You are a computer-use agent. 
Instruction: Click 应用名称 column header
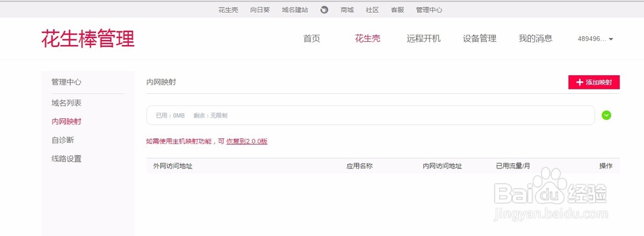click(359, 166)
